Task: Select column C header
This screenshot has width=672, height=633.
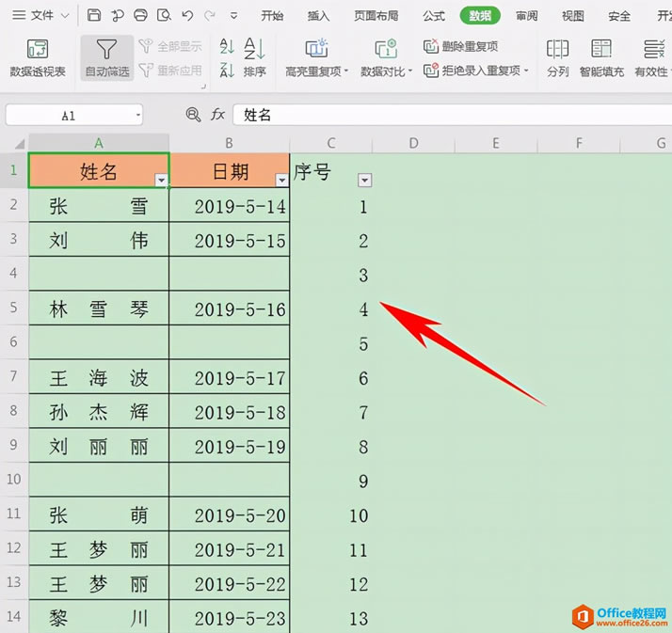Action: pos(331,143)
